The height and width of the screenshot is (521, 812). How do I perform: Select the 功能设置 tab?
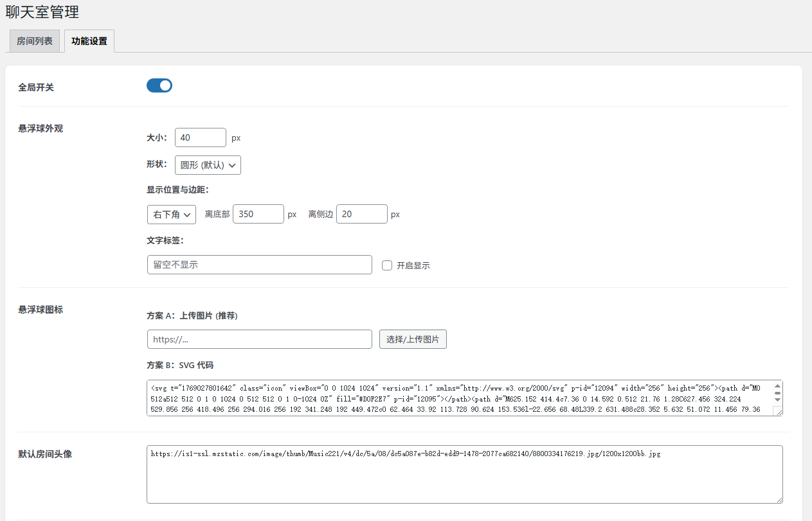coord(89,41)
